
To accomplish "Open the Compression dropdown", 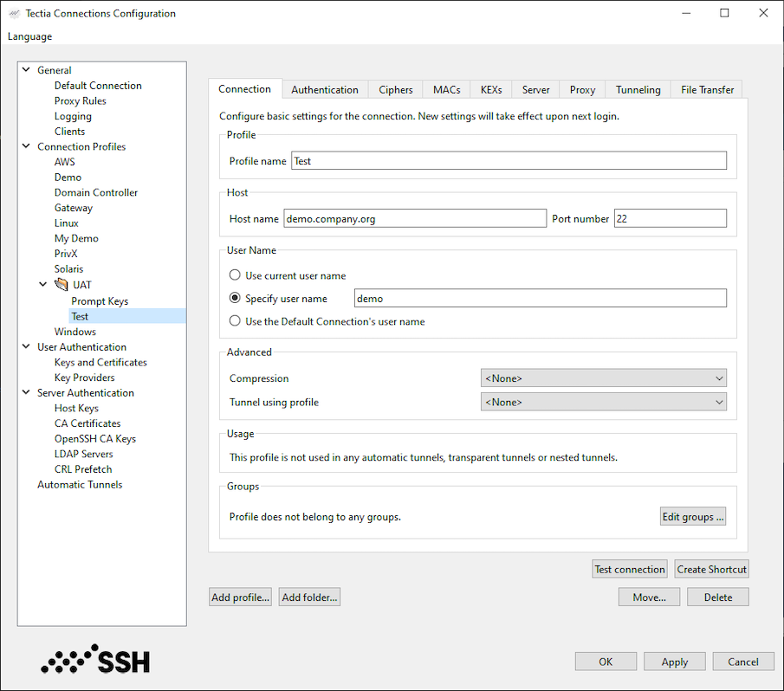I will click(x=719, y=378).
